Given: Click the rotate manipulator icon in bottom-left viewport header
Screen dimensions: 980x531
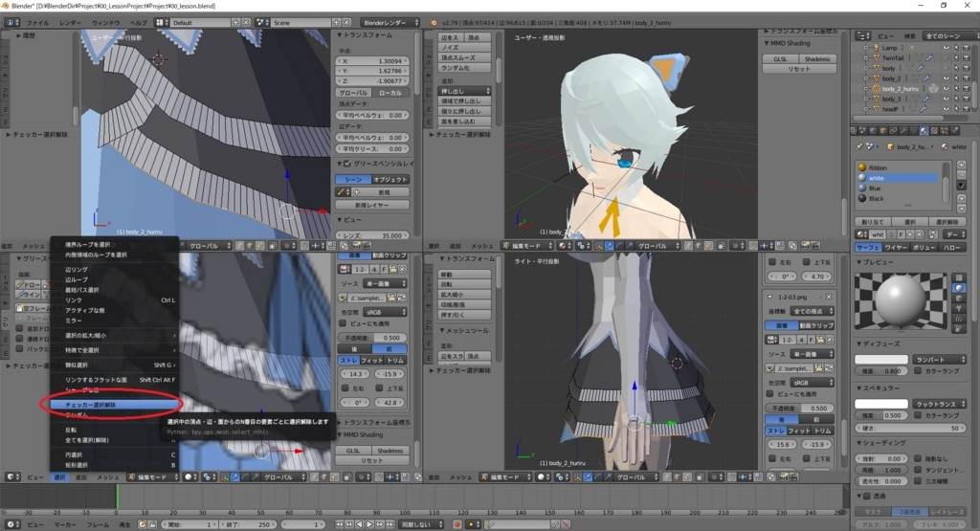Looking at the screenshot, I should click(x=245, y=477).
